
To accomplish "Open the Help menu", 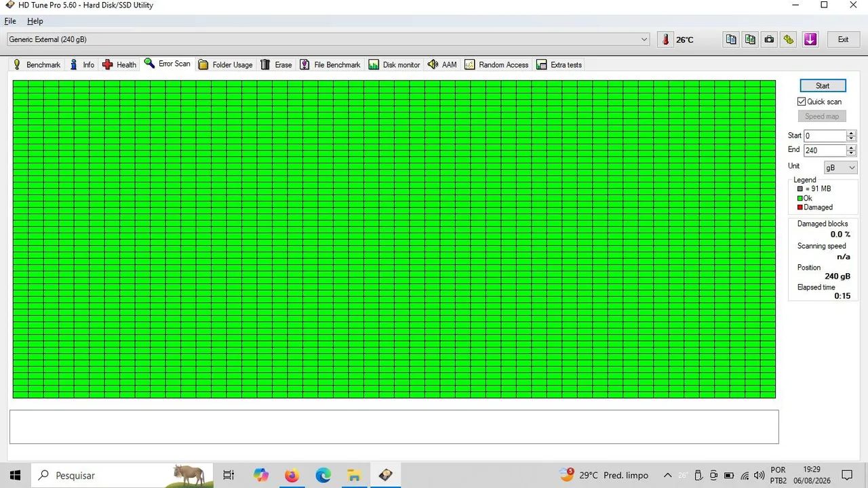I will pos(35,21).
